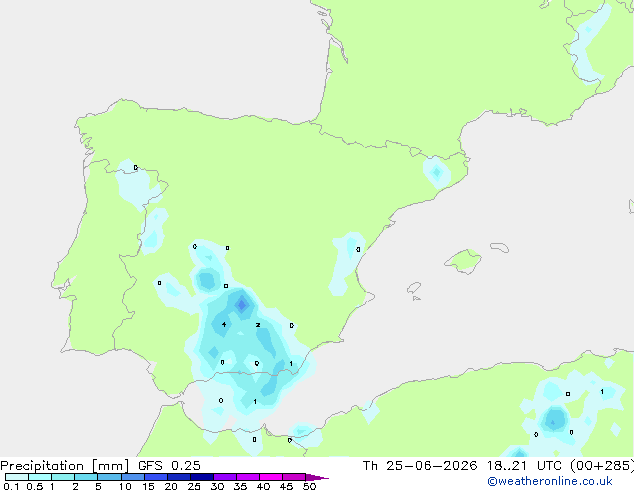Click the 40–45 mm magenta legend swatch
Screen dimensions: 634x490
(271, 477)
